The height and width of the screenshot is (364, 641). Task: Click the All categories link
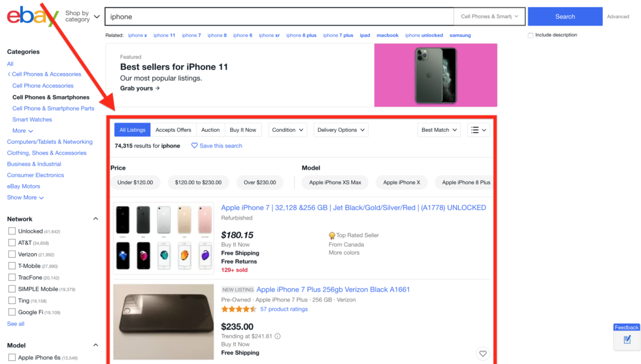10,64
